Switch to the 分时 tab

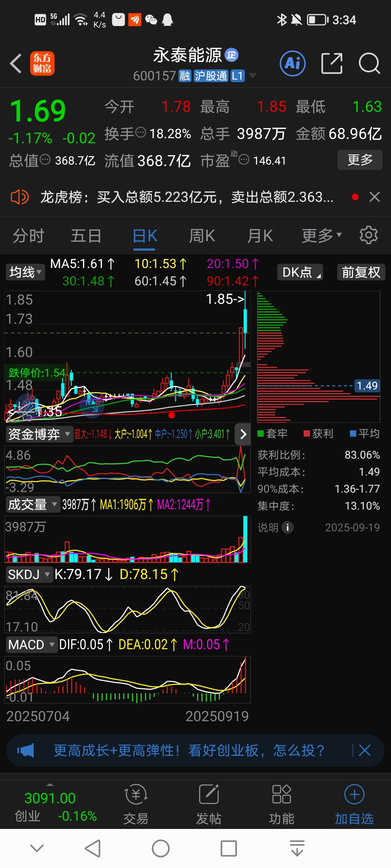(28, 236)
